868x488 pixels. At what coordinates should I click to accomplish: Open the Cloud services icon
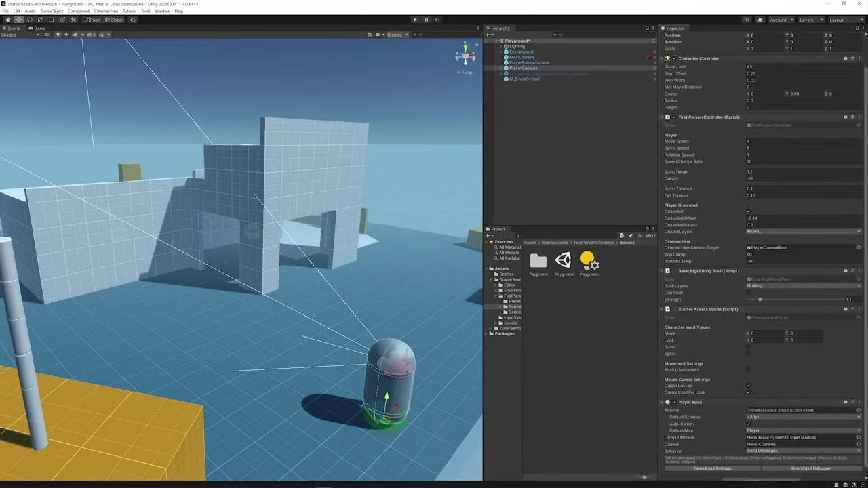[760, 20]
